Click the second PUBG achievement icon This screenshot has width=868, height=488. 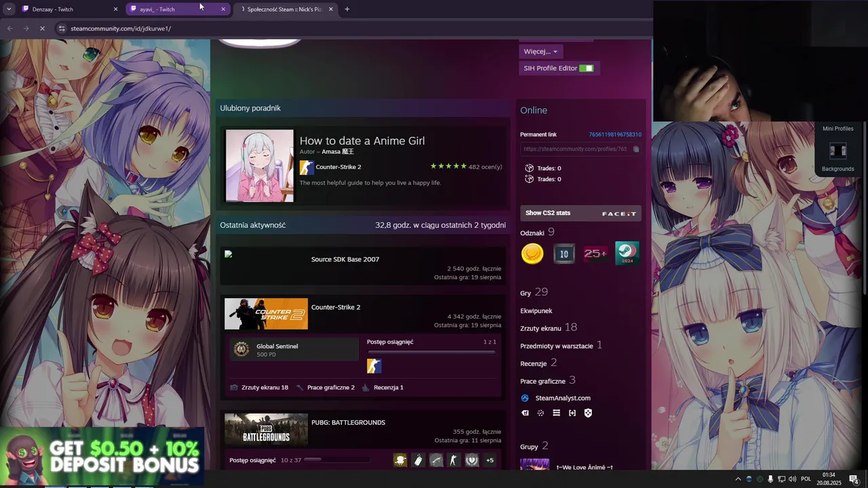(x=418, y=460)
